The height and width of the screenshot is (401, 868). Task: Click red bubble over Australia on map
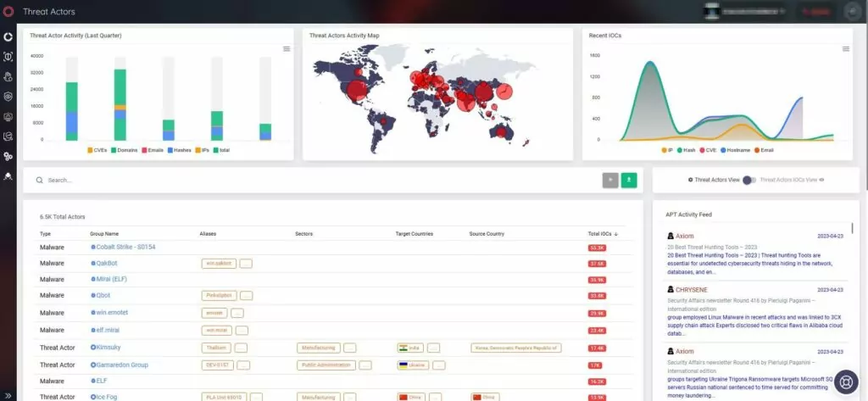point(501,132)
